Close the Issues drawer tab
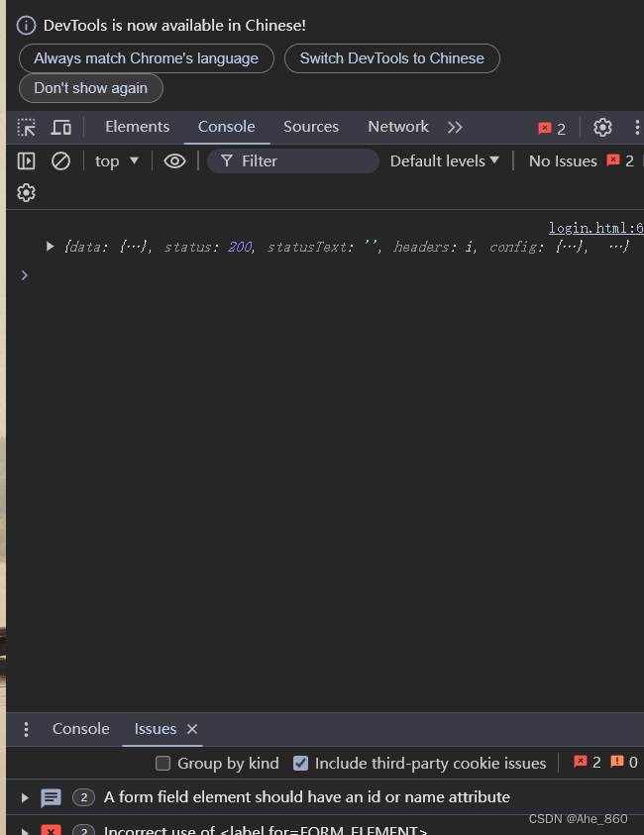644x835 pixels. coord(192,729)
